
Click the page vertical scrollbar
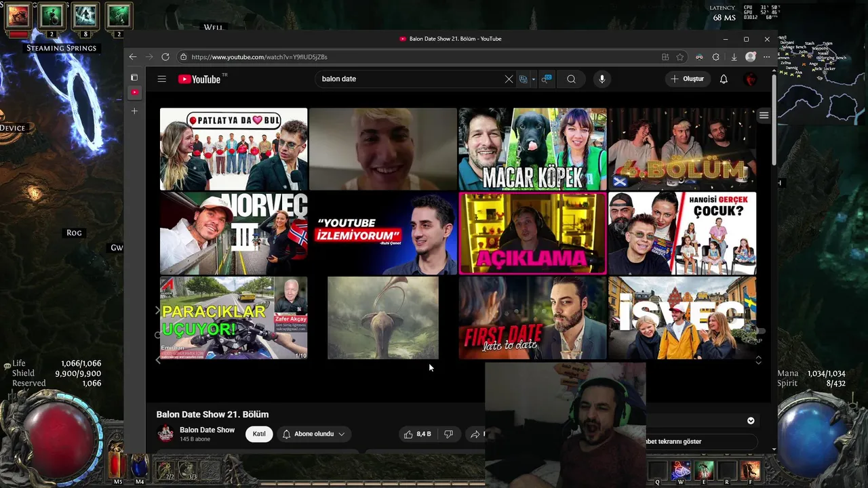click(774, 119)
